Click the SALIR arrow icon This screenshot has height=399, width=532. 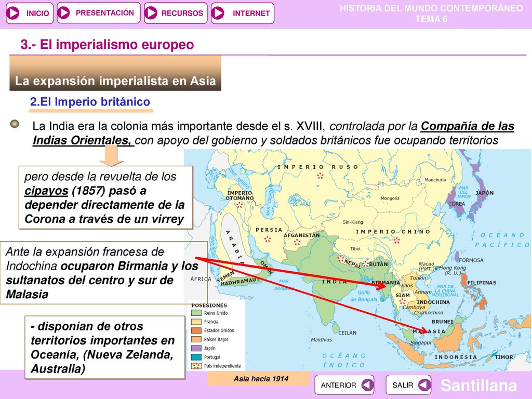[x=424, y=385]
